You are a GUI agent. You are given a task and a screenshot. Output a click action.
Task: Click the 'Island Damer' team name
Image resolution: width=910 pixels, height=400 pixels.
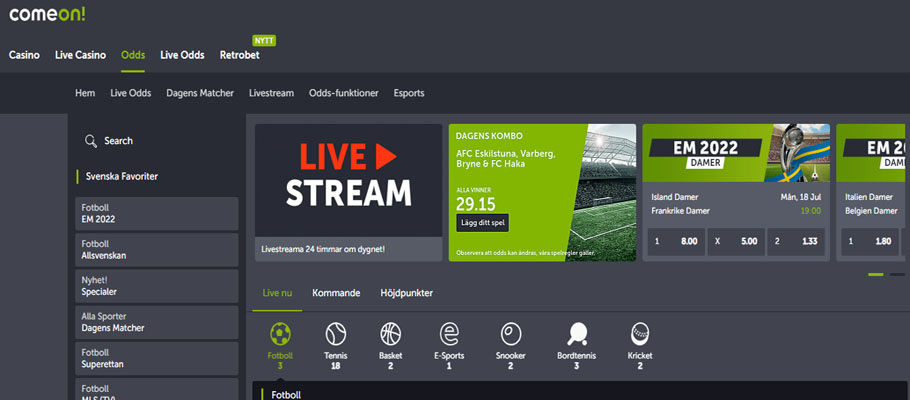675,197
